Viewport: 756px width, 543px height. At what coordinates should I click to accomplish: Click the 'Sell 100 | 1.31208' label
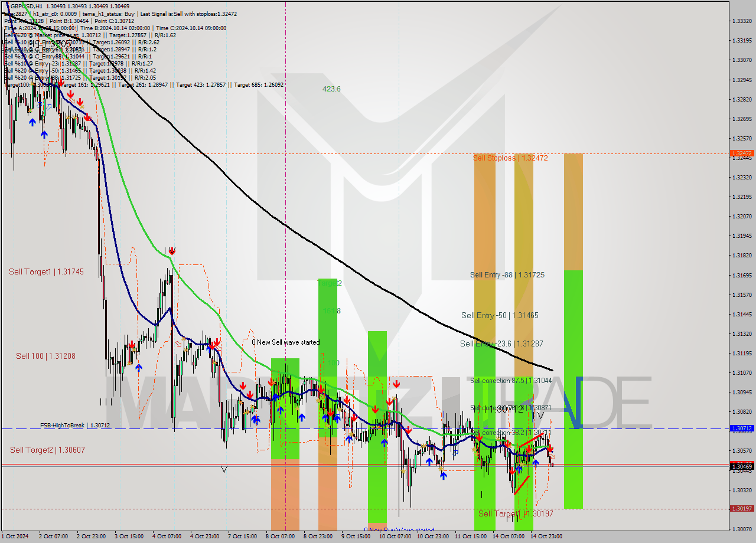pos(45,356)
